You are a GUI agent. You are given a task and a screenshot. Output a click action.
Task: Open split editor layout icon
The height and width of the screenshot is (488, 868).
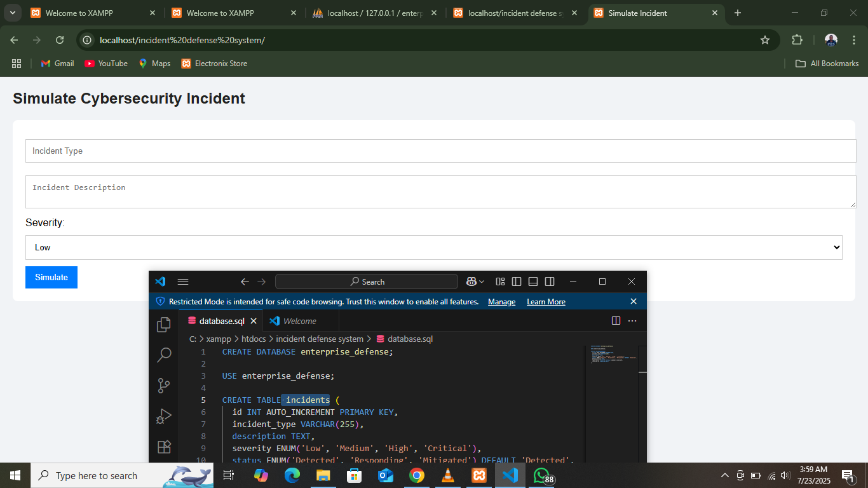point(615,321)
